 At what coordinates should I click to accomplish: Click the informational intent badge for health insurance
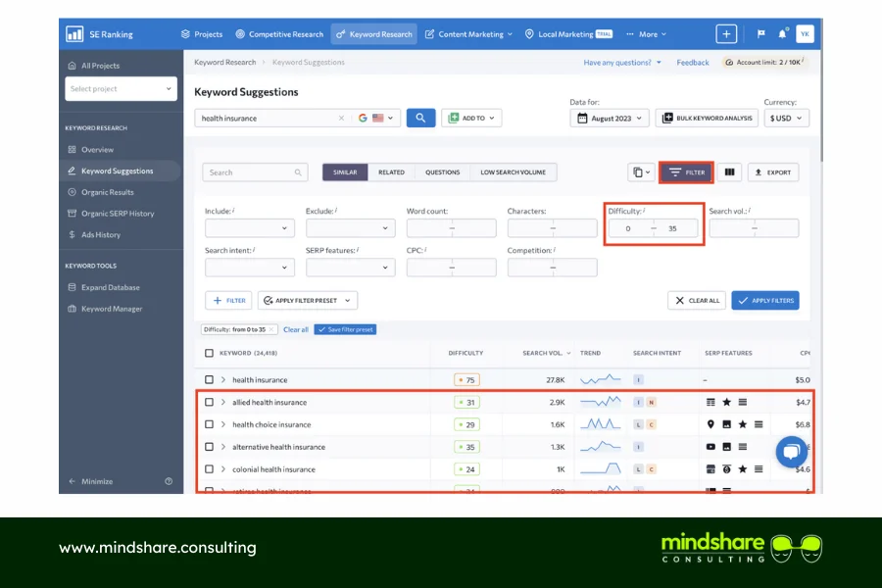[x=638, y=380]
